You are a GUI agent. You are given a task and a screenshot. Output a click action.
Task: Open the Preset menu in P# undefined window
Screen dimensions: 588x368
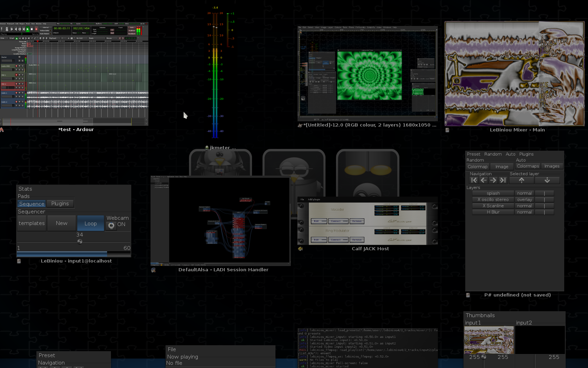(474, 154)
